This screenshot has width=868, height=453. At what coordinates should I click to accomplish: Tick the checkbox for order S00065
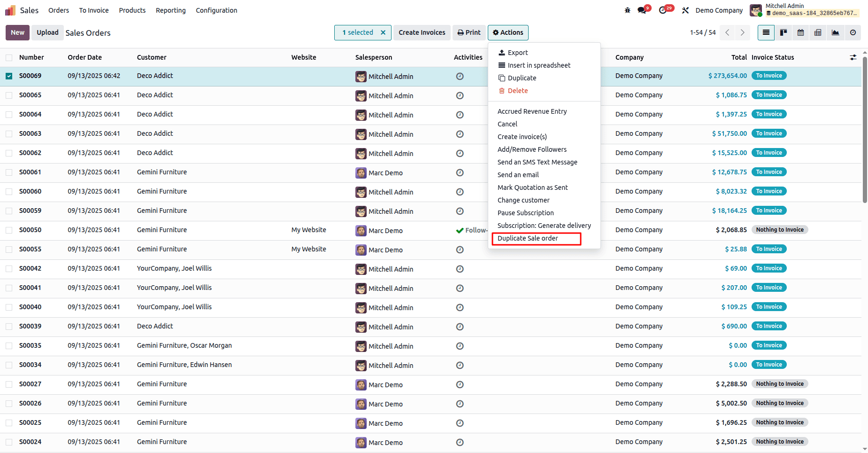pos(9,95)
